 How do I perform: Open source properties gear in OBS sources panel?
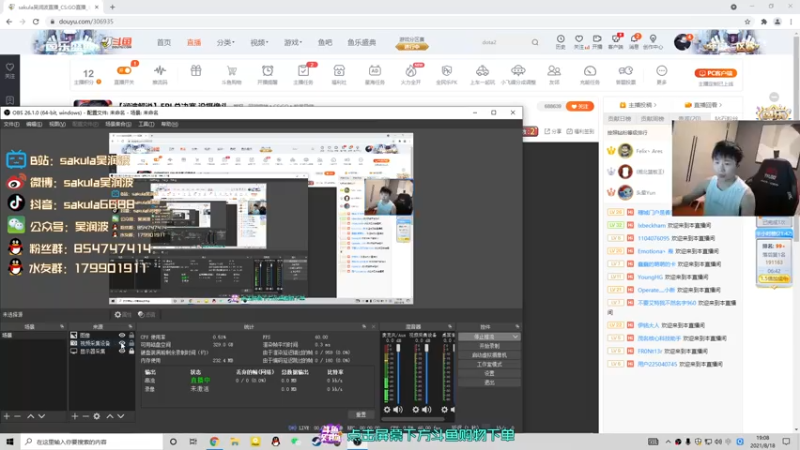(96, 416)
